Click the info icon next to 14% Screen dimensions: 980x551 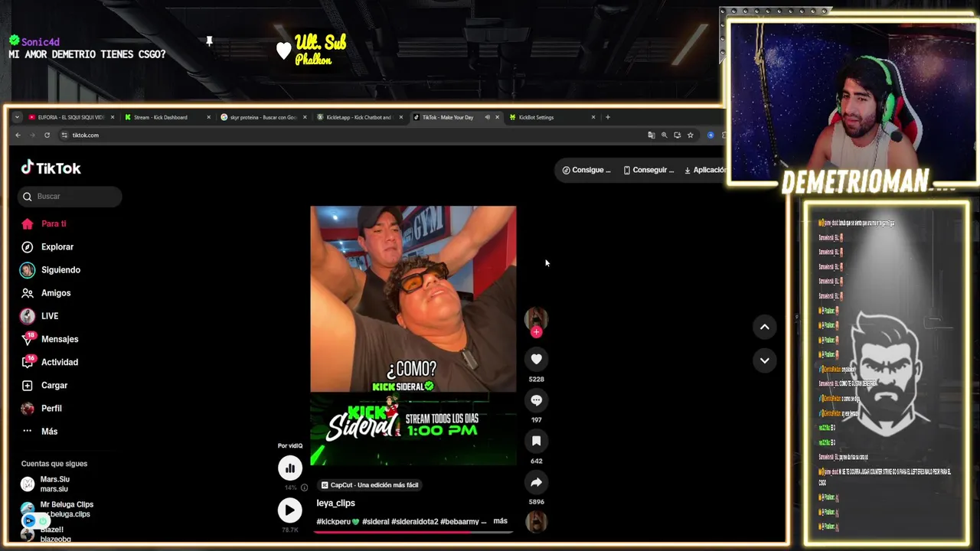(x=304, y=487)
